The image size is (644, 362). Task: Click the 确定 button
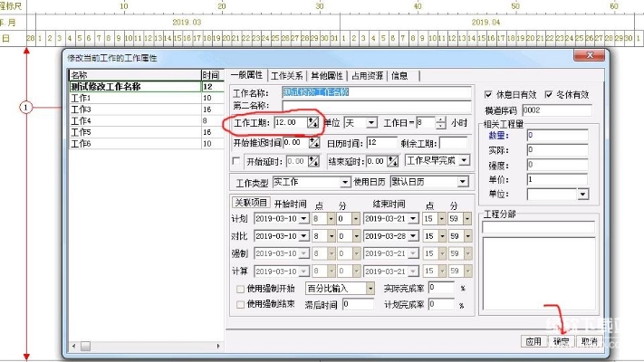coord(562,341)
